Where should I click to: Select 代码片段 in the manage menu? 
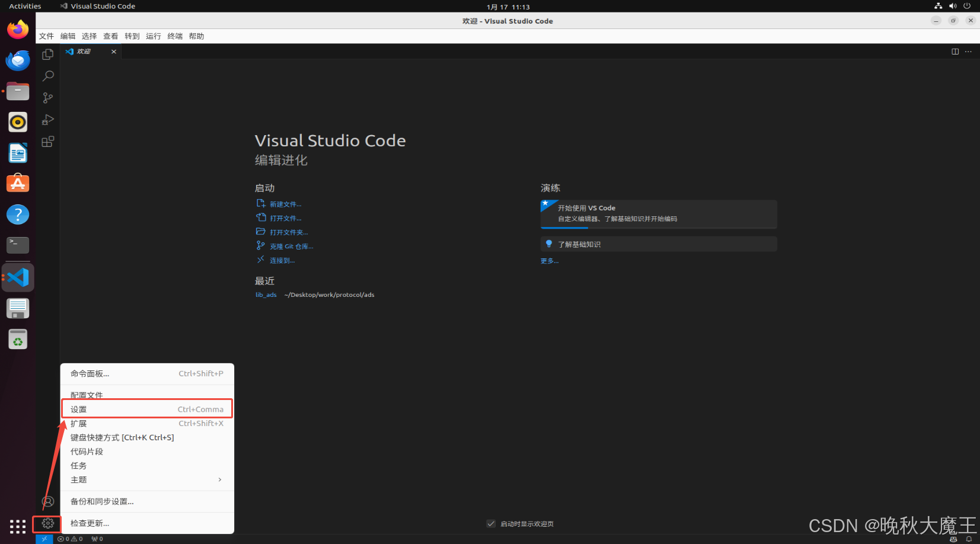click(x=147, y=452)
